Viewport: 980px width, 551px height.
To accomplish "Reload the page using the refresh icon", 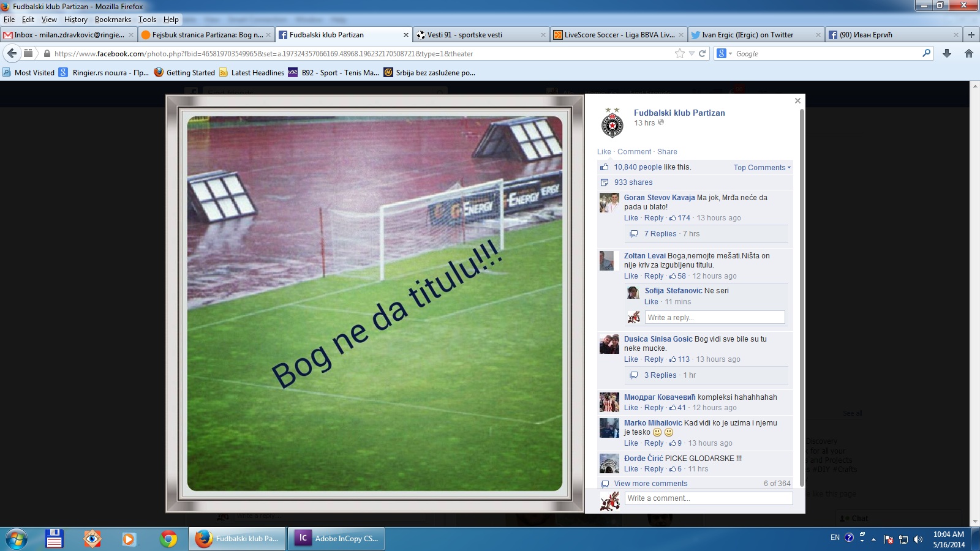I will [x=703, y=53].
